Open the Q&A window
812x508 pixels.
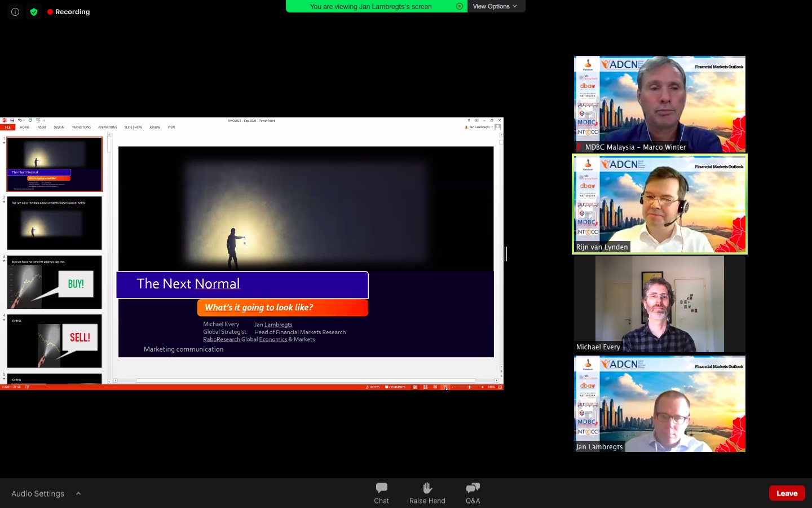tap(473, 493)
